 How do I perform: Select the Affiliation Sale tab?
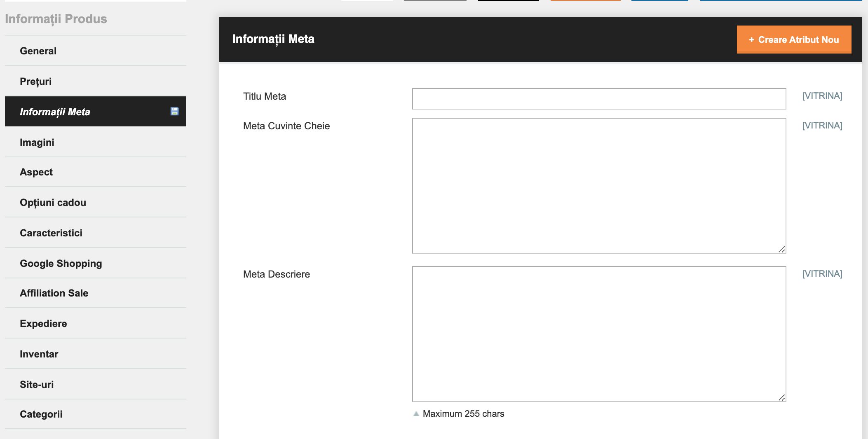(x=96, y=293)
